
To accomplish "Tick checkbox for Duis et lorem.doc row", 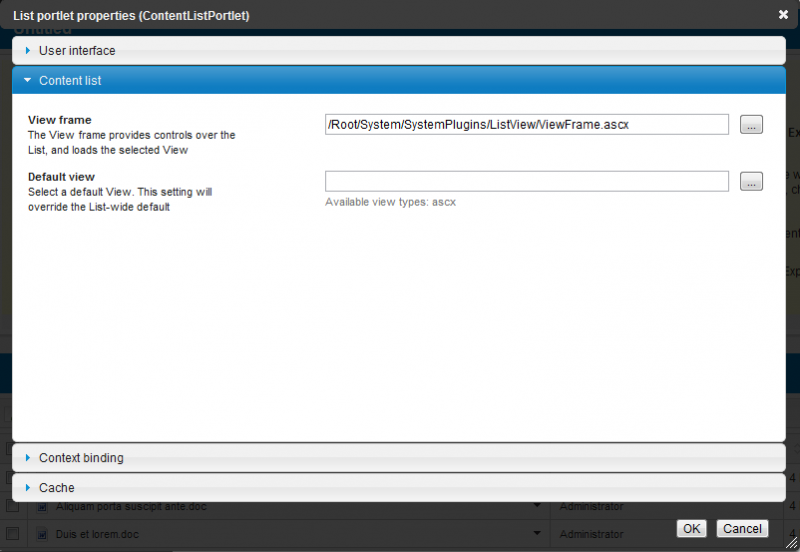I will tap(12, 534).
